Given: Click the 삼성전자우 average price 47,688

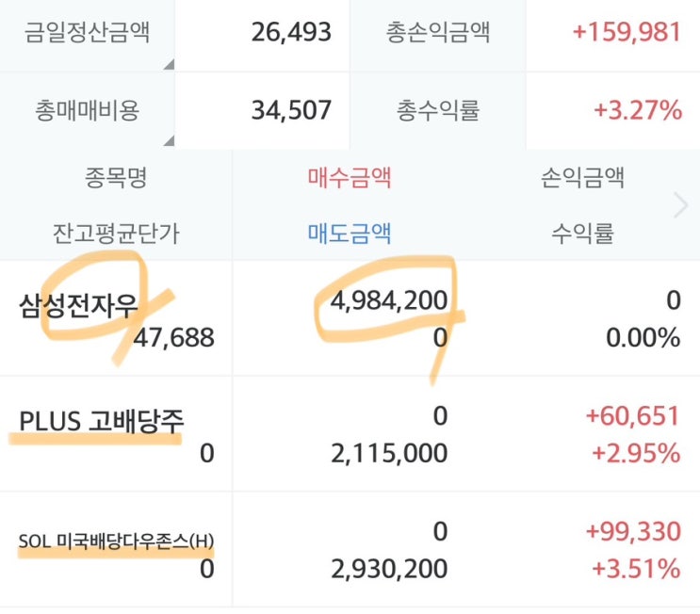Looking at the screenshot, I should 176,337.
